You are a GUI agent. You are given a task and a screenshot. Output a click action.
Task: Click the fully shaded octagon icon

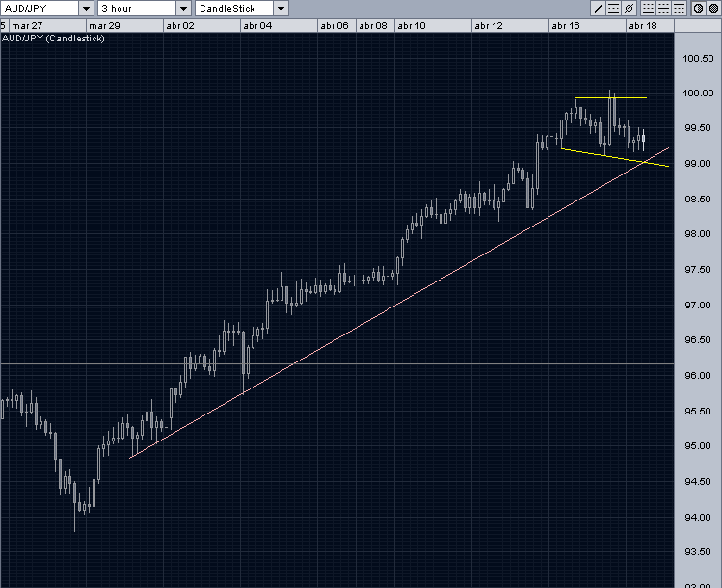tap(713, 9)
